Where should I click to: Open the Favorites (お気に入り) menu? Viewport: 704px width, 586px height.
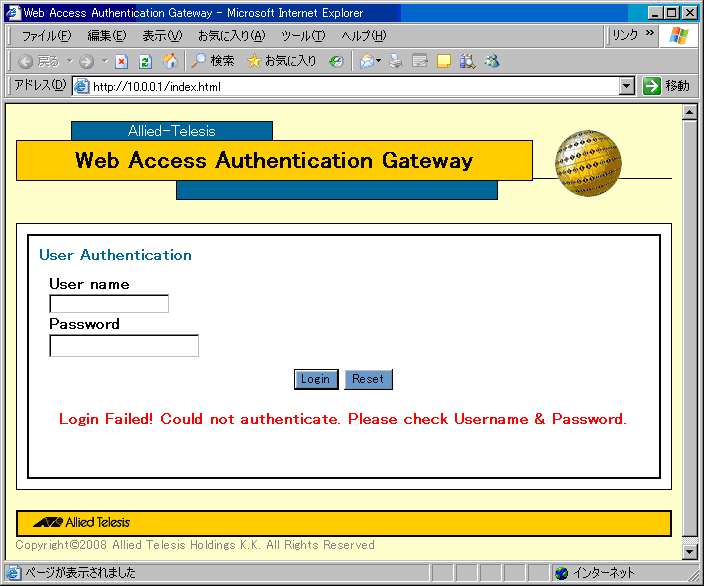click(x=232, y=35)
